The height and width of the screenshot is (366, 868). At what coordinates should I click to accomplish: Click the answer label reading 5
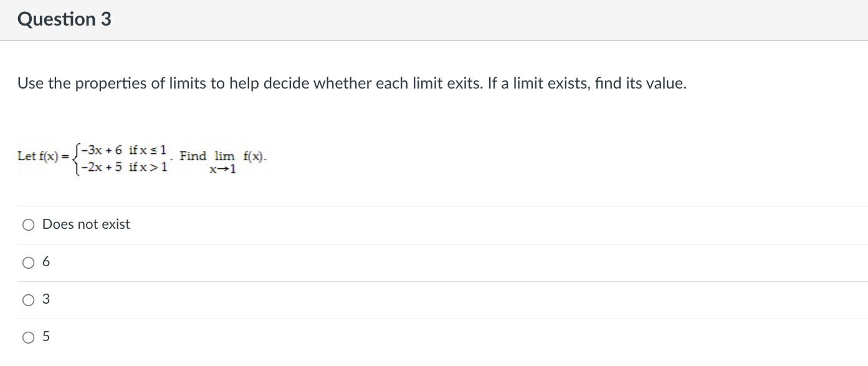(x=45, y=337)
